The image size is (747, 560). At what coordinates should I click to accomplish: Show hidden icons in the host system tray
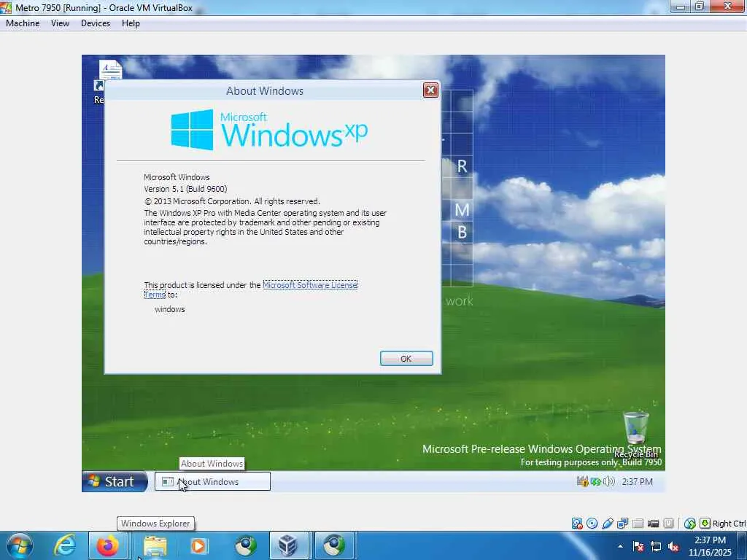[620, 546]
